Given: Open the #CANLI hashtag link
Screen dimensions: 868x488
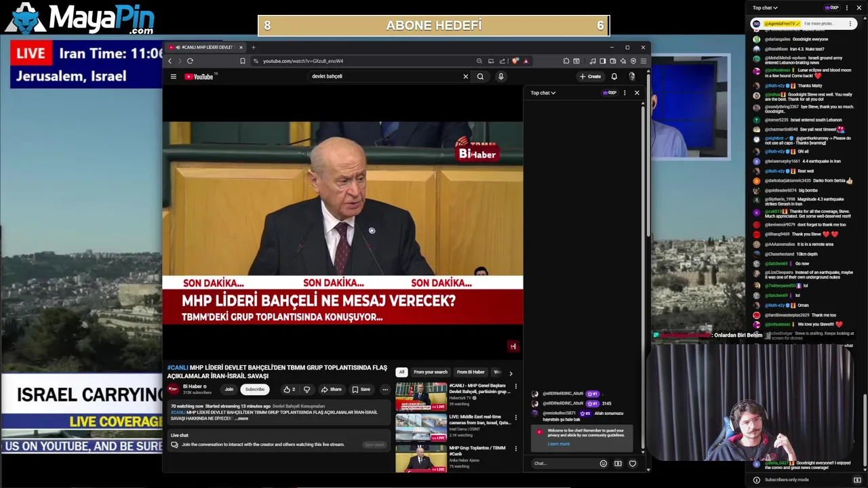Looking at the screenshot, I should tap(178, 367).
